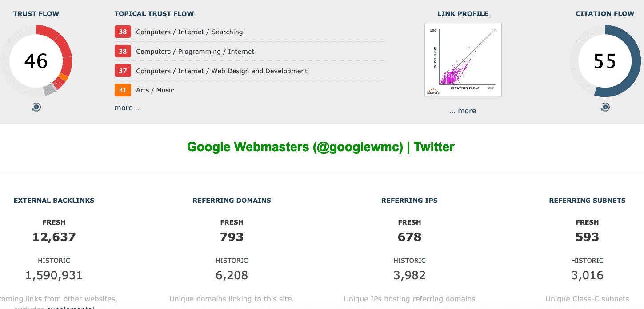Select Computers / Internet / Searching topic

coord(189,32)
